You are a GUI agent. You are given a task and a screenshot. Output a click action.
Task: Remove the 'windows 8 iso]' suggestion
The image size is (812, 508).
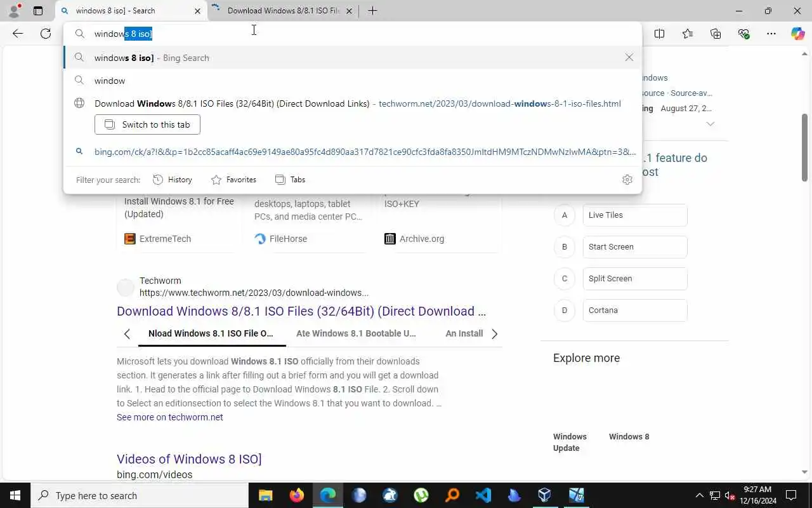click(x=629, y=58)
